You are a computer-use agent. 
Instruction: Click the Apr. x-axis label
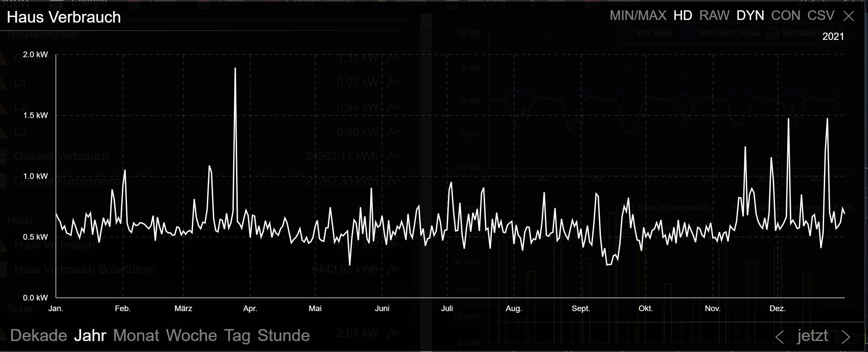tap(250, 308)
